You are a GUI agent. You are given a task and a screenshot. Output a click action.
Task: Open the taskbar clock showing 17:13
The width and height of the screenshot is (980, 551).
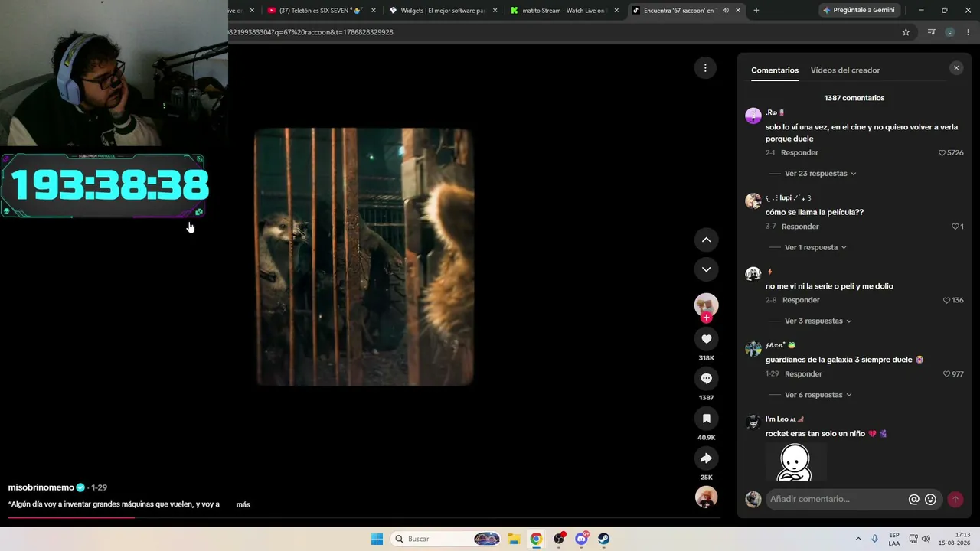[955, 539]
